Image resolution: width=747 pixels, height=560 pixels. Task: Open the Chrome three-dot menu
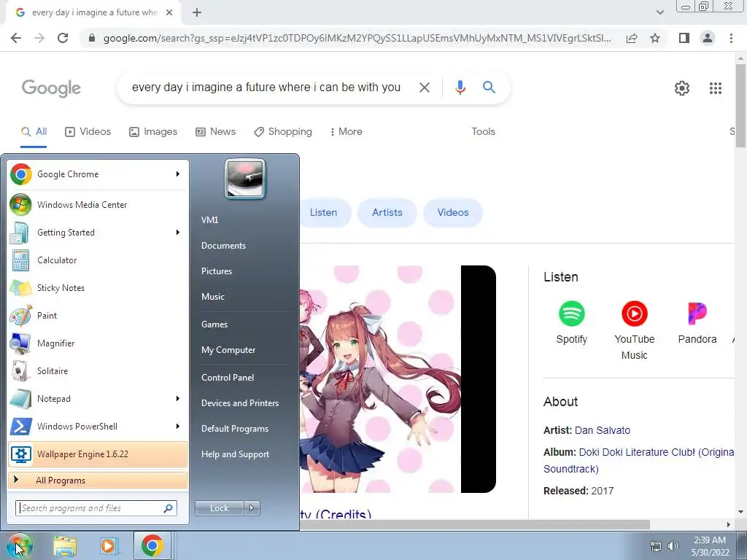point(731,38)
